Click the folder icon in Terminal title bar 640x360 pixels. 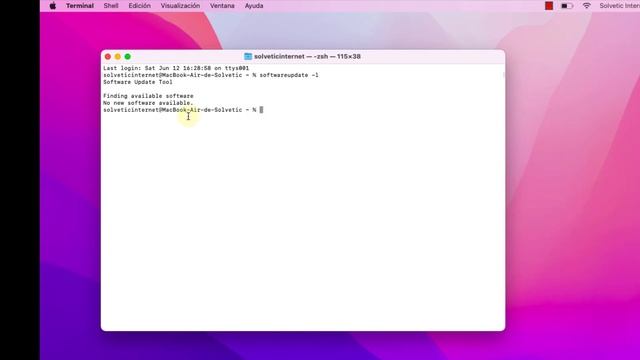click(x=248, y=56)
